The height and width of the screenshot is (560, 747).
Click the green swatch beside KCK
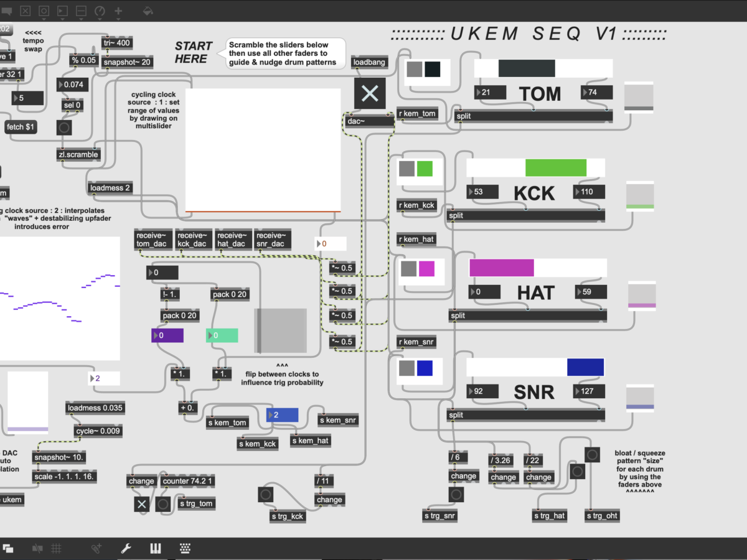tap(425, 169)
